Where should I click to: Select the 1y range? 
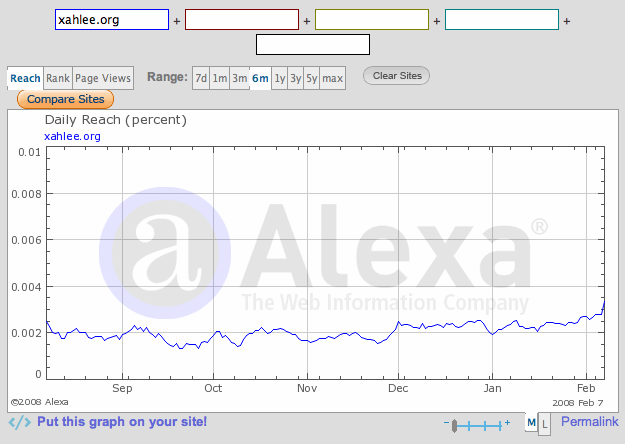280,78
